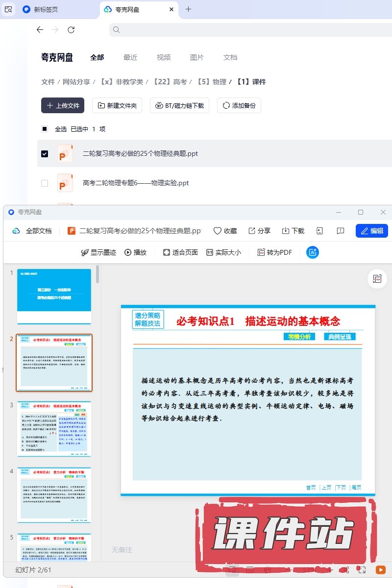Open the feedback speech-bubble icon
The width and height of the screenshot is (392, 588).
coord(341,231)
